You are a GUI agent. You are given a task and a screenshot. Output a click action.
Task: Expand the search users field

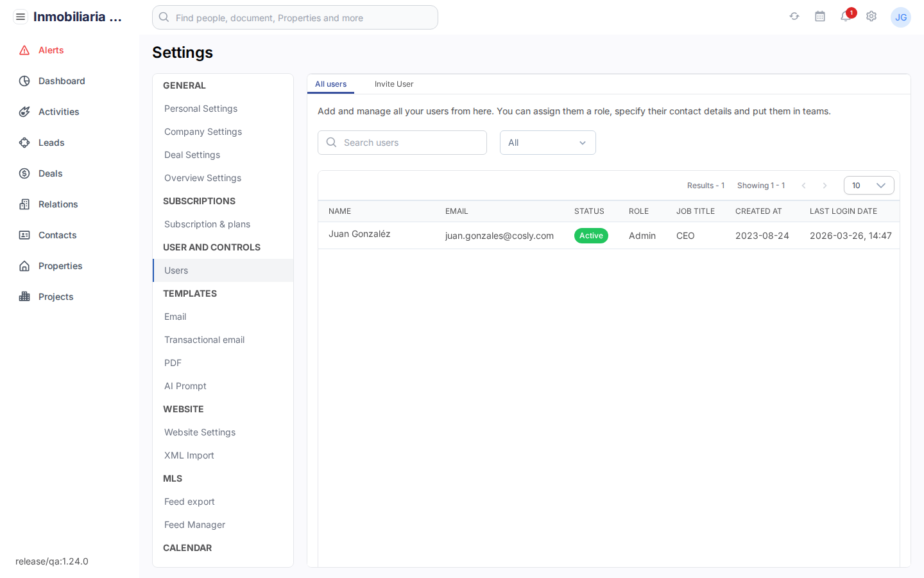coord(402,143)
